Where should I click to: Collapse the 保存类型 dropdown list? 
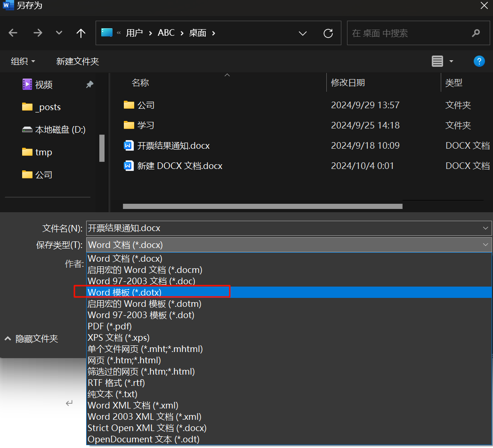pos(485,245)
